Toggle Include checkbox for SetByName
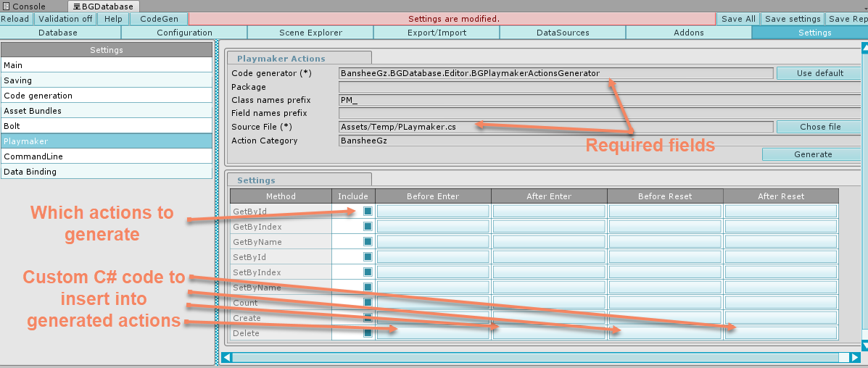This screenshot has width=868, height=368. [x=368, y=287]
